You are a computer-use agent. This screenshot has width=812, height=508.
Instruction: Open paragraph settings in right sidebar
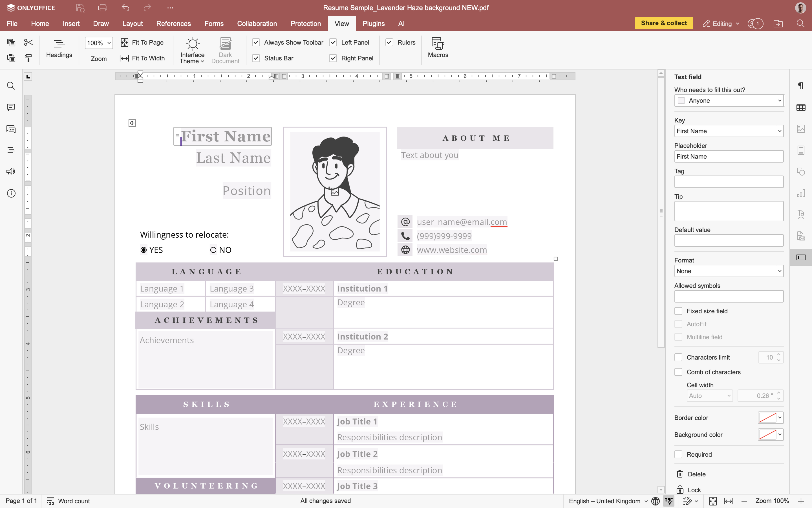[801, 86]
